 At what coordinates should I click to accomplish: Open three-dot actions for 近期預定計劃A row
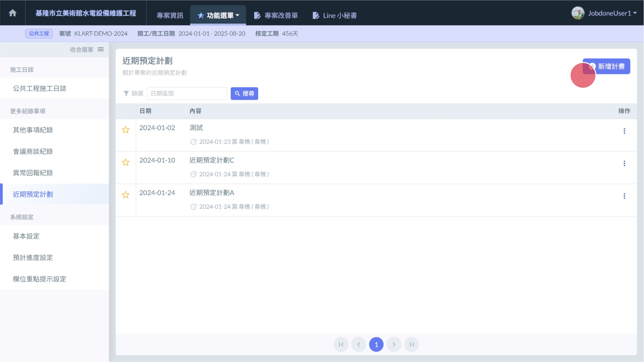tap(624, 196)
